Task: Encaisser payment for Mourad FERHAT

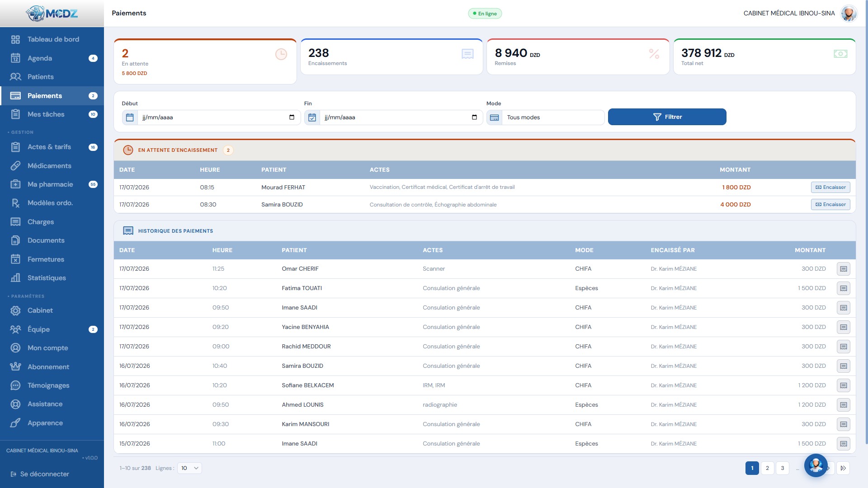Action: [830, 188]
